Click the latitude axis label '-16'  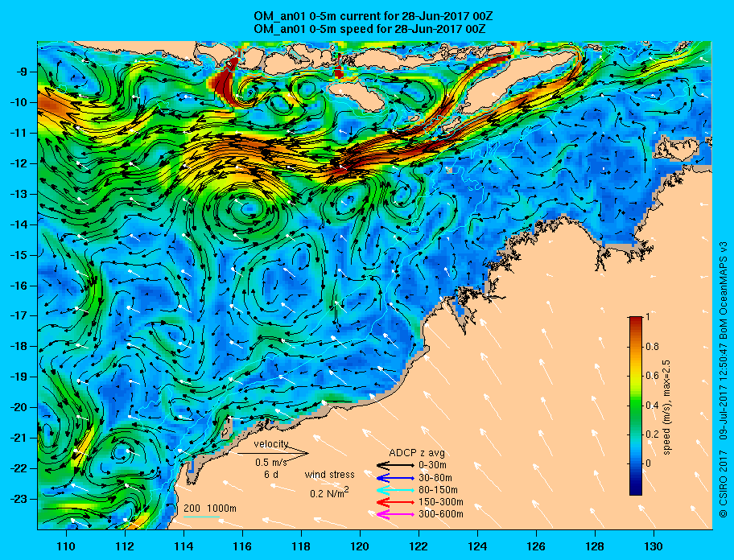pos(19,286)
